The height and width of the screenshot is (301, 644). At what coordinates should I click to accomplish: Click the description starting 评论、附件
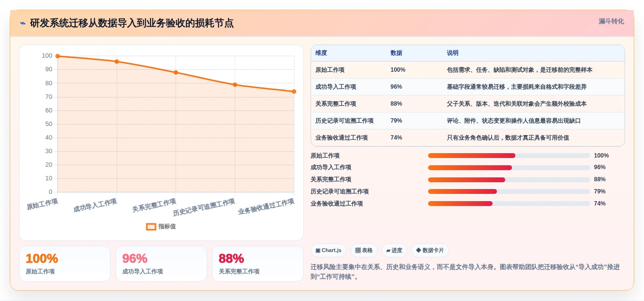coord(514,121)
